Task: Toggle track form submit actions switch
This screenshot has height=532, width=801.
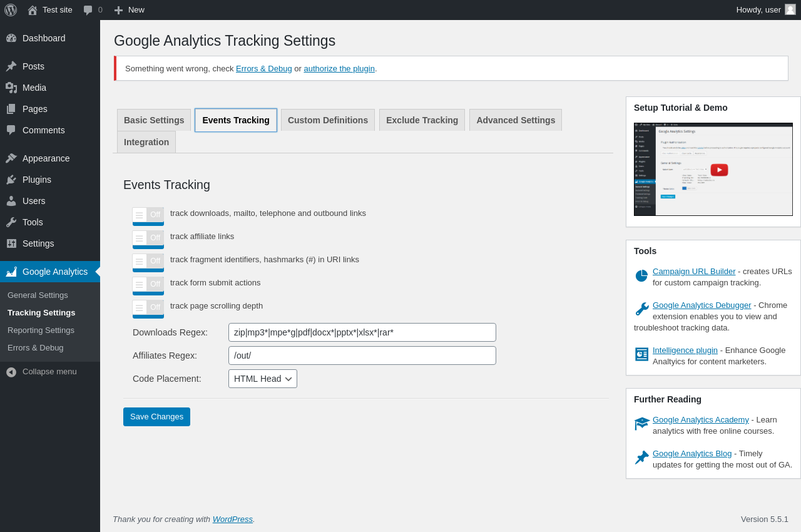Action: pos(148,285)
